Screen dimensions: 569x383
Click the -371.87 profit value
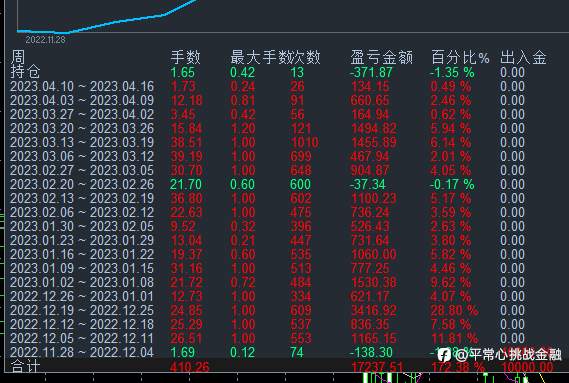tap(371, 73)
